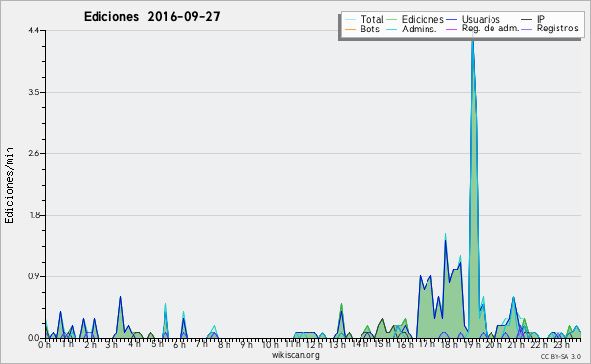Click the 0.9 y-axis value
Screen dimensions: 591x364
click(33, 277)
